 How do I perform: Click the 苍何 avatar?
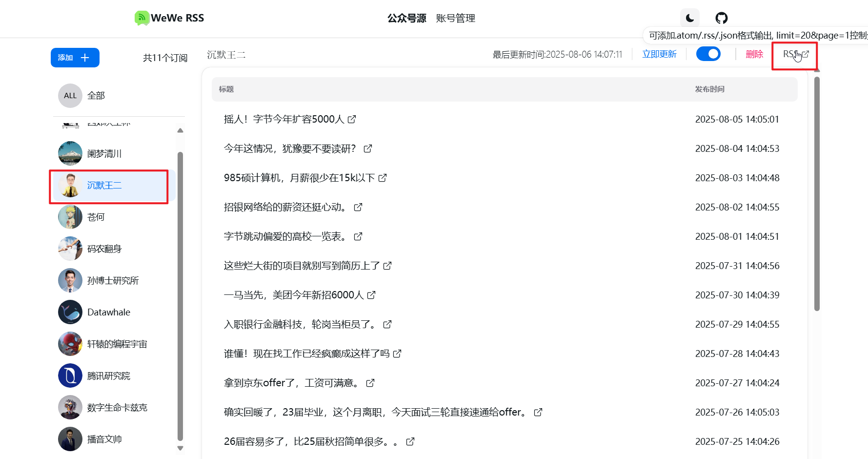(x=70, y=217)
